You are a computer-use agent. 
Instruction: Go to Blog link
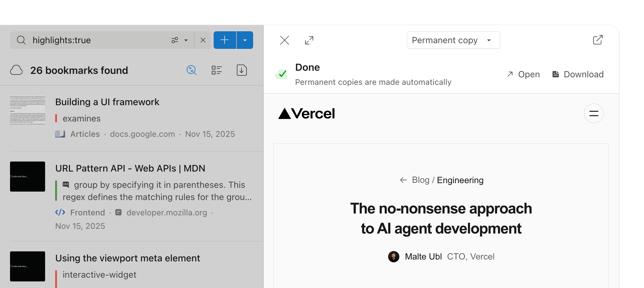421,180
